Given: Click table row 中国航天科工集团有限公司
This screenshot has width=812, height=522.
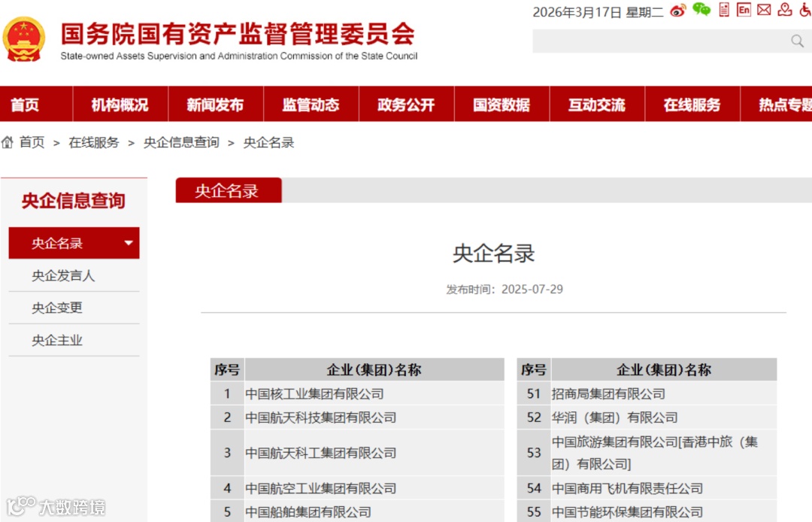Looking at the screenshot, I should [x=357, y=453].
